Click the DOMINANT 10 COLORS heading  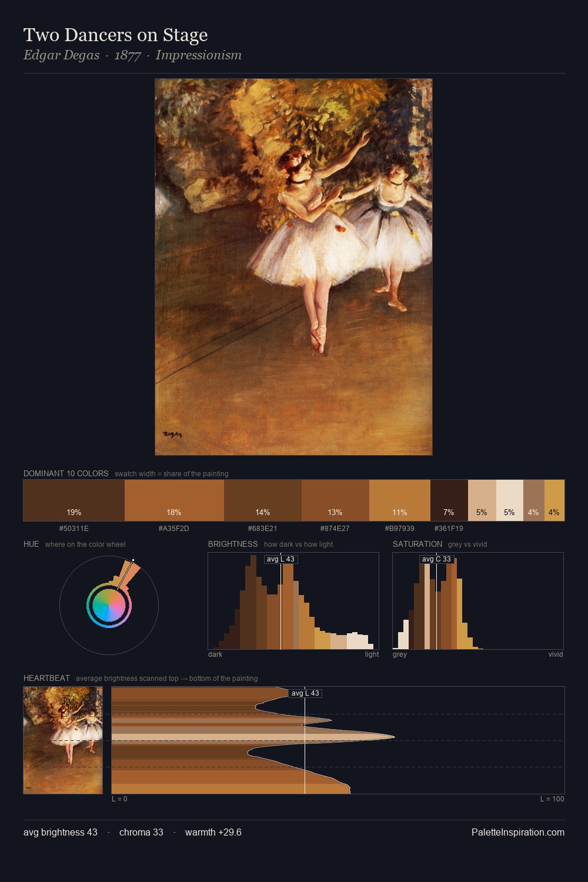pyautogui.click(x=66, y=473)
